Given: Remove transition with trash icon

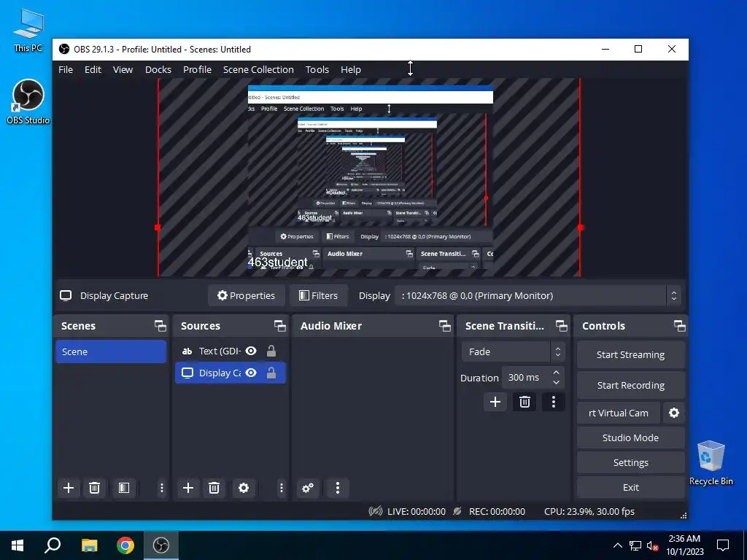Looking at the screenshot, I should pos(525,402).
